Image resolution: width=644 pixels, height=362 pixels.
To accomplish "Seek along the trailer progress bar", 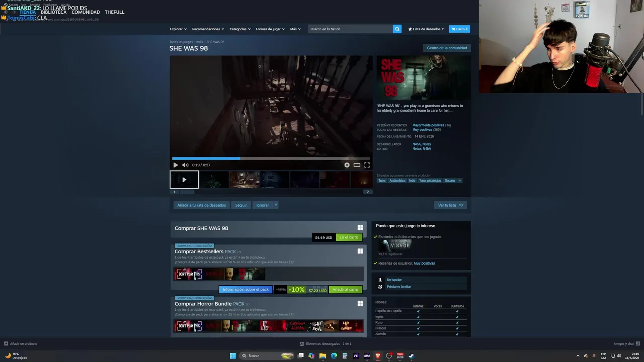I will coord(271,158).
